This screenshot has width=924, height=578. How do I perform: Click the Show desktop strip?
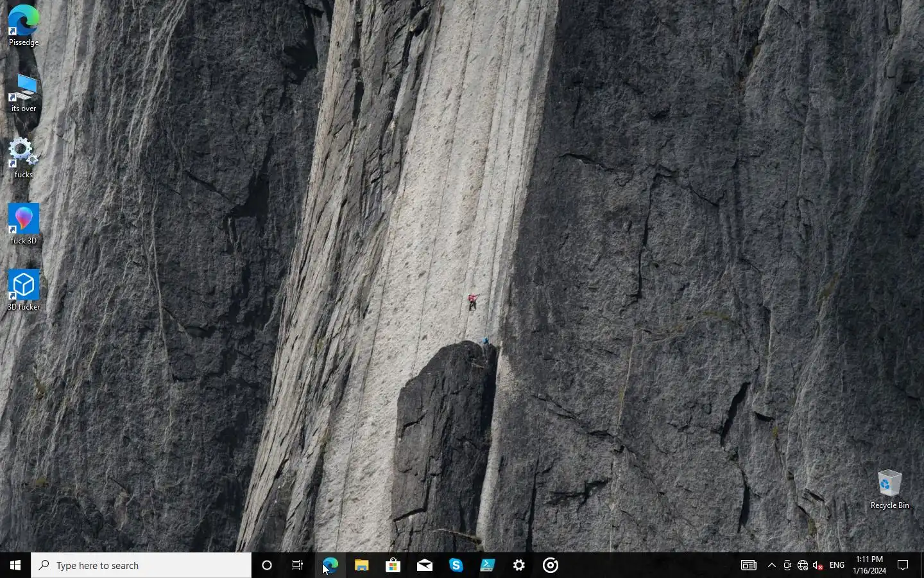coord(922,565)
